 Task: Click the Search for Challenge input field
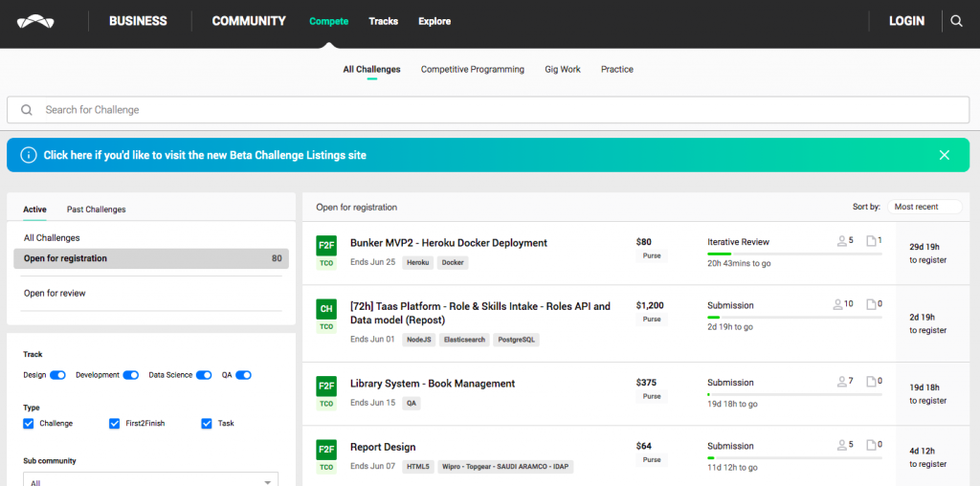point(490,110)
